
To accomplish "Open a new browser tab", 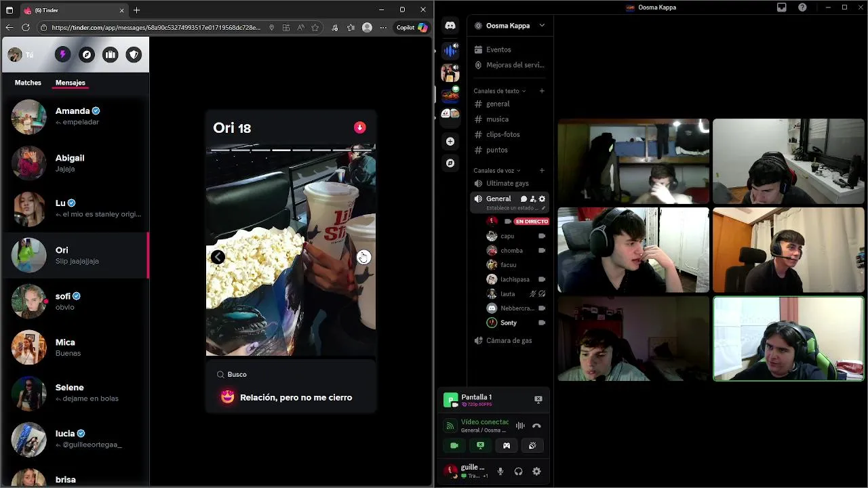I will click(136, 10).
